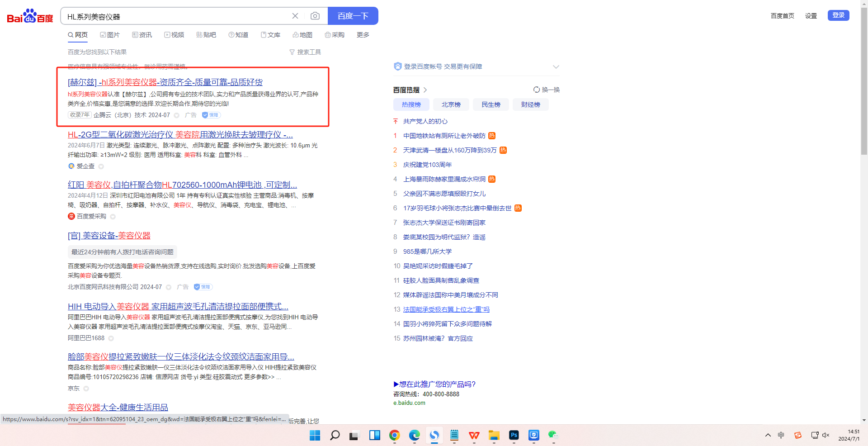This screenshot has width=868, height=446.
Task: Open the 更多 search category menu
Action: click(363, 35)
